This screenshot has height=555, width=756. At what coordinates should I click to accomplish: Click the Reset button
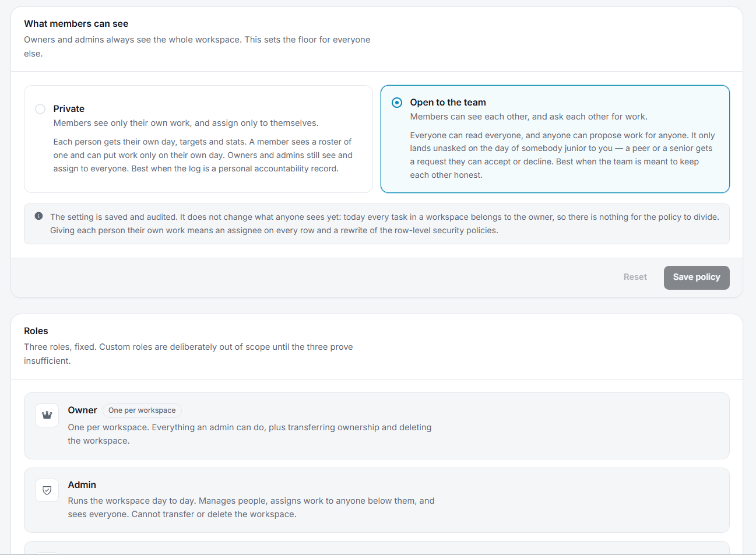coord(635,277)
